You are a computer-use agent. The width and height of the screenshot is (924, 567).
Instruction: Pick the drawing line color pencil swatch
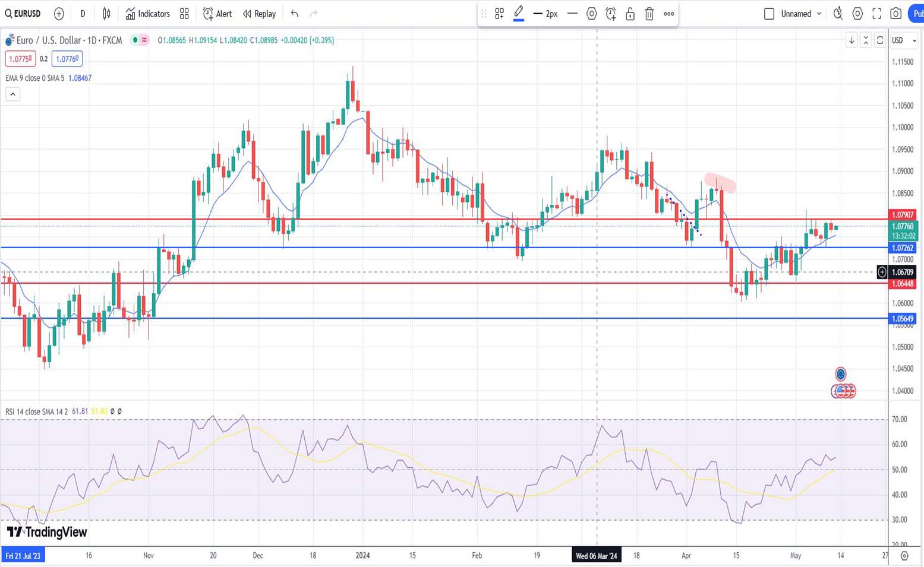pos(519,13)
